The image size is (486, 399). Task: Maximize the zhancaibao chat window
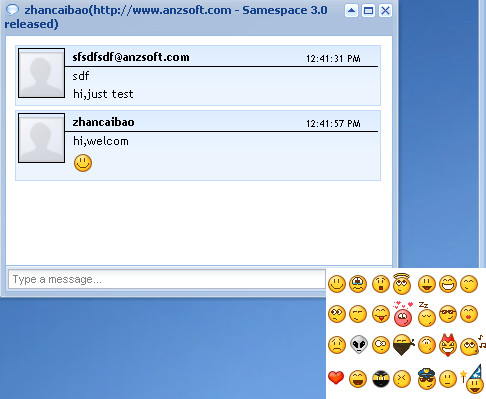point(368,11)
